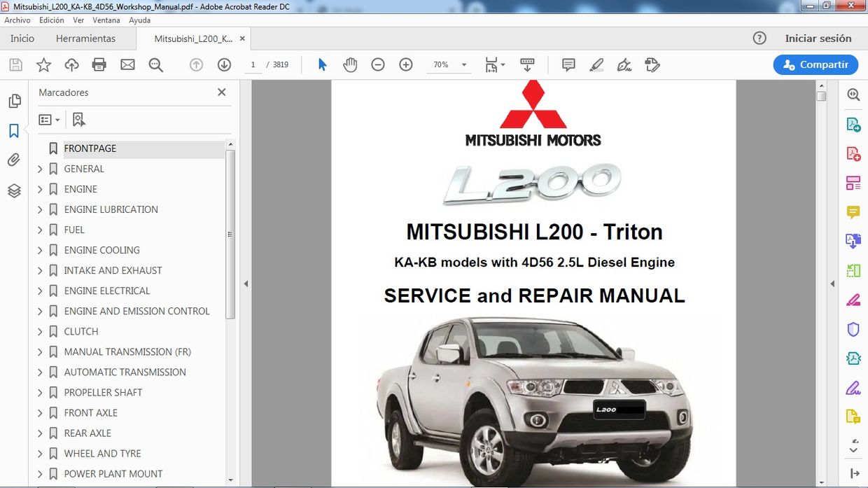Click the Compartir button
Image resolution: width=868 pixels, height=488 pixels.
click(x=816, y=64)
